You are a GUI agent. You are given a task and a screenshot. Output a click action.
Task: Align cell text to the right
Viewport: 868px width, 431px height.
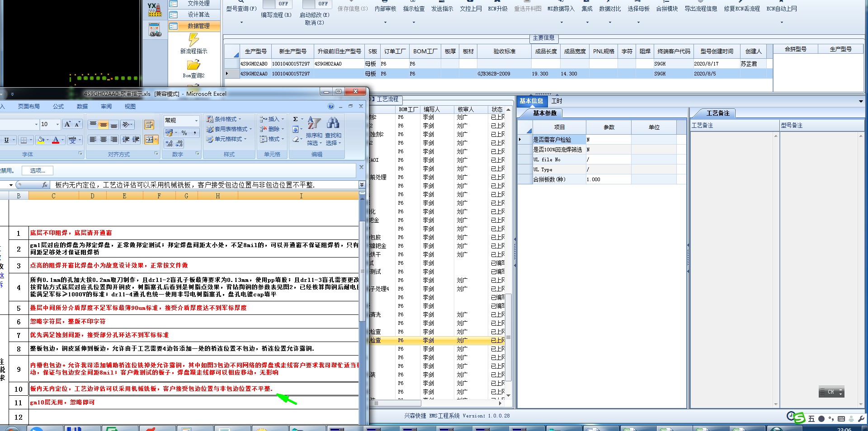(114, 140)
